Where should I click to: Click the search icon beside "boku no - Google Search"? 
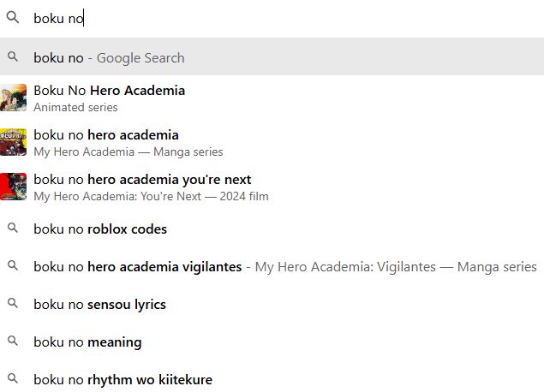13,57
